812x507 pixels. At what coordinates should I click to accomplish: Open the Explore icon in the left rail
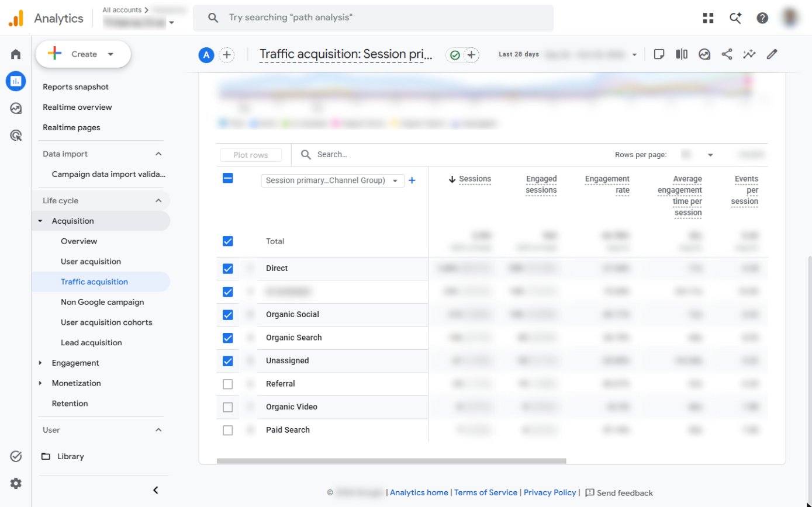tap(16, 108)
